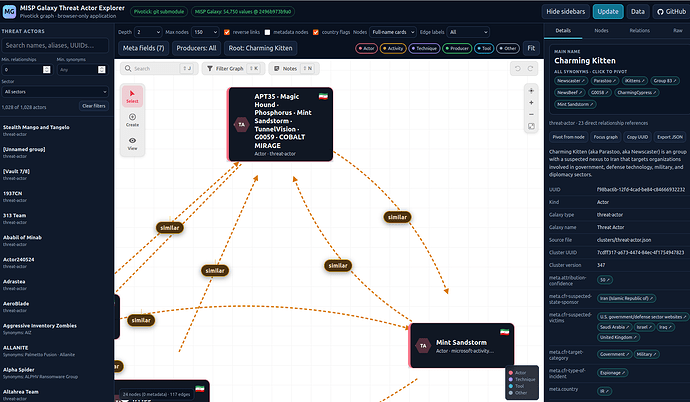Click the Export JSON button
This screenshot has width=690, height=402.
pos(670,137)
